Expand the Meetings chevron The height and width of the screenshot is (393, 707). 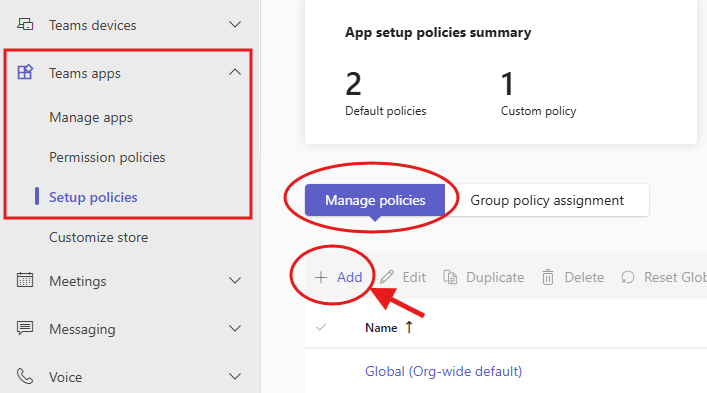pos(235,280)
